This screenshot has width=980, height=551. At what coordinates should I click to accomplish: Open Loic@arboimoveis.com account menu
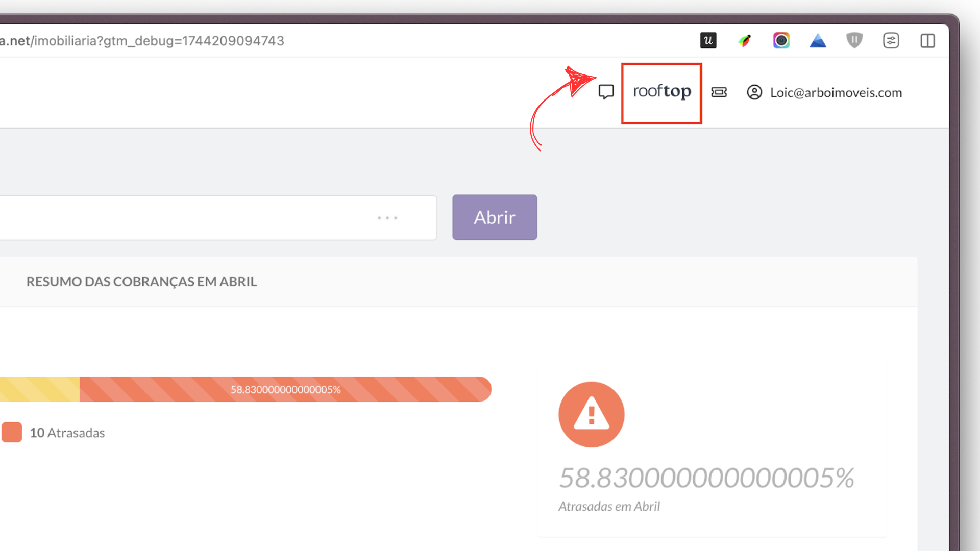click(x=836, y=93)
